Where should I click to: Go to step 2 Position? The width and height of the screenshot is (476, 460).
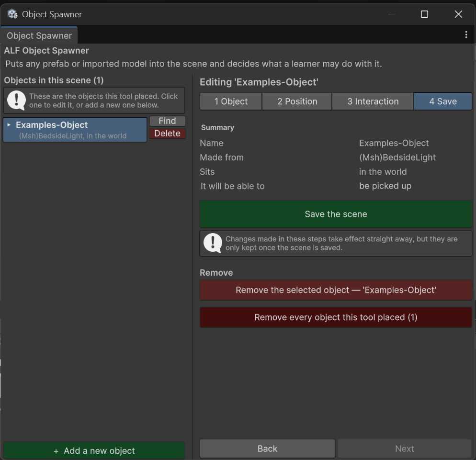(x=297, y=101)
